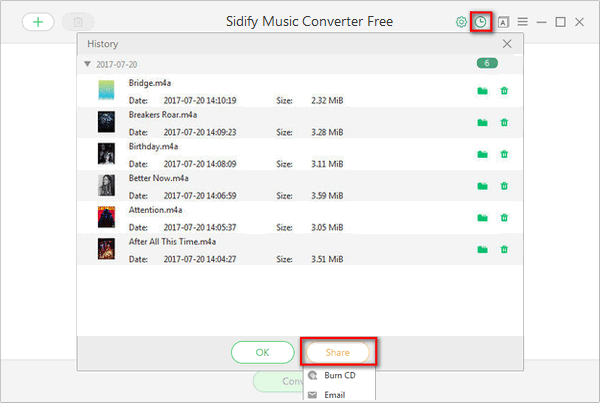The height and width of the screenshot is (404, 600).
Task: Click the date 2017-07-20 14:10:19
Action: [200, 101]
